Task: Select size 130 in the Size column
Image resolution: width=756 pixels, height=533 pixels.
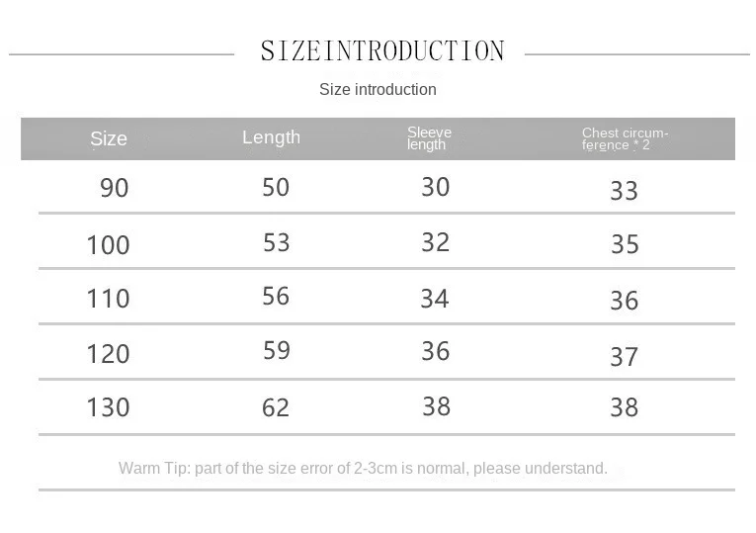Action: click(108, 407)
